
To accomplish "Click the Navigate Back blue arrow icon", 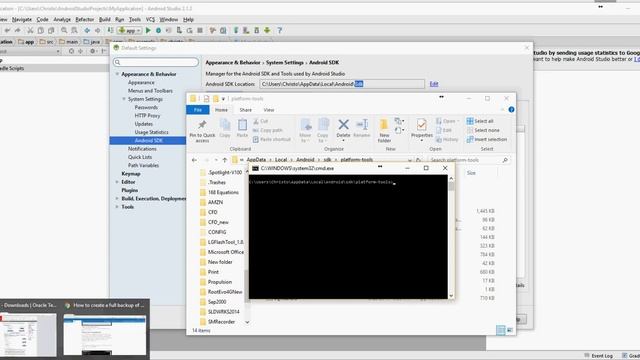I will (x=87, y=30).
